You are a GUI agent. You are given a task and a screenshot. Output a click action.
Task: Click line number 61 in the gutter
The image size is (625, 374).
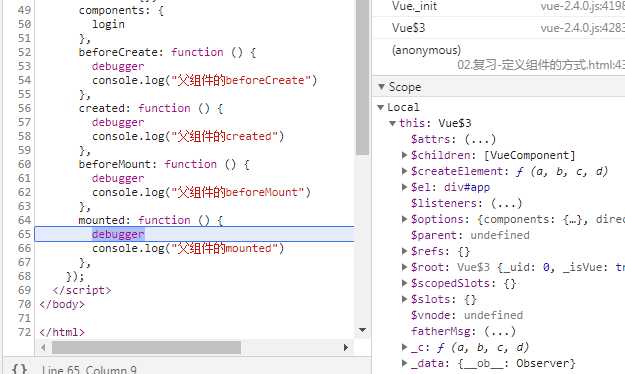pos(24,178)
